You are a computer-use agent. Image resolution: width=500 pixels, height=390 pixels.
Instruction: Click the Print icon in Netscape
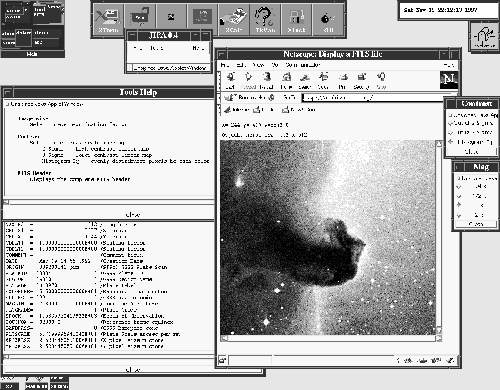point(342,81)
